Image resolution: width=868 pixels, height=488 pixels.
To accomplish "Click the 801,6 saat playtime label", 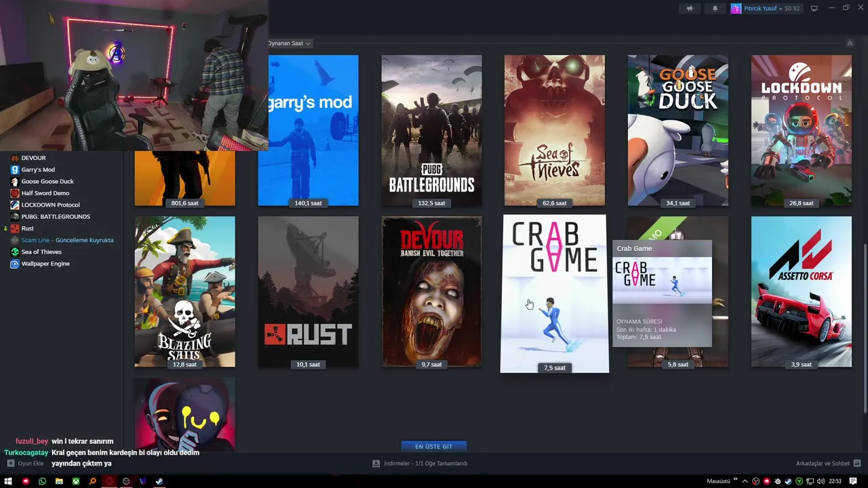I will (x=185, y=203).
